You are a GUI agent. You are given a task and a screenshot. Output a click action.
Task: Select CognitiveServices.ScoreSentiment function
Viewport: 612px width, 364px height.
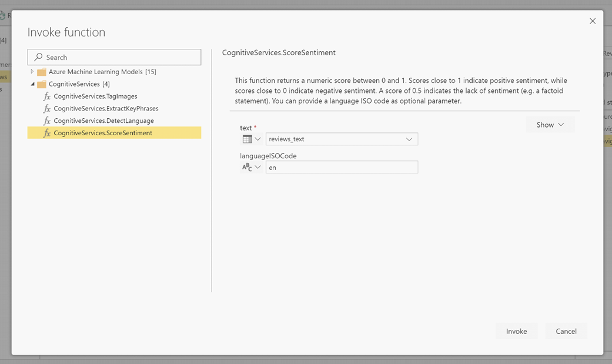[x=115, y=133]
